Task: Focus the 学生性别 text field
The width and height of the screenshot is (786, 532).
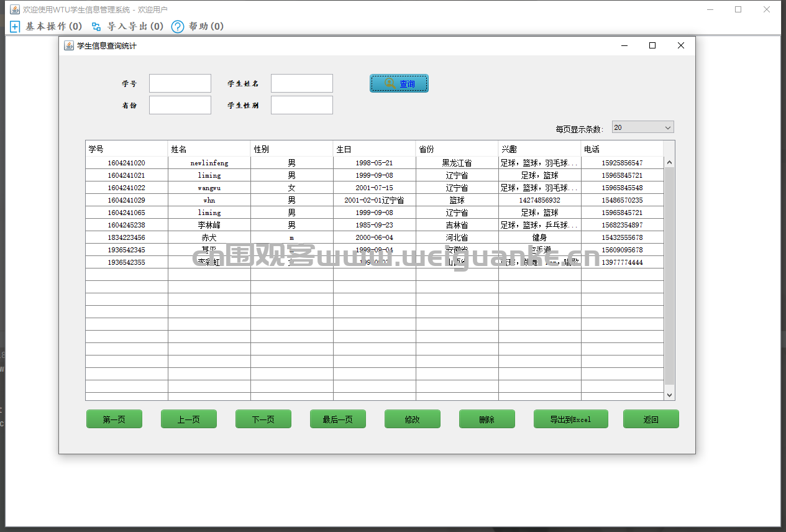Action: 302,105
